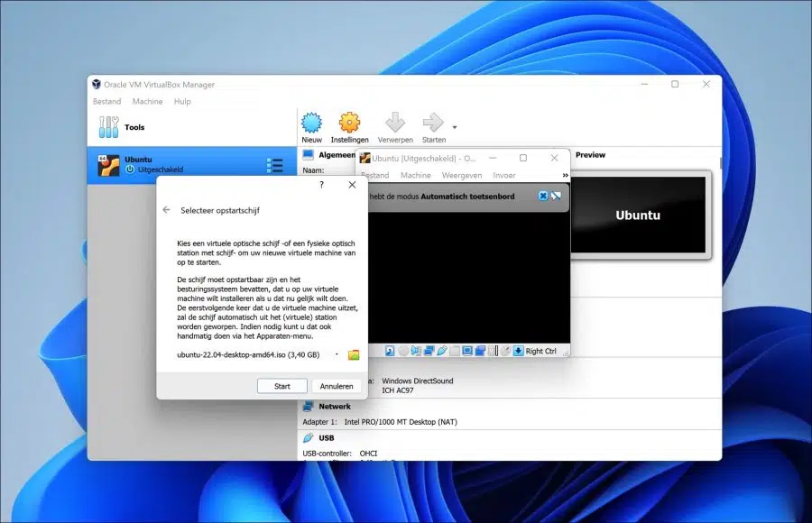This screenshot has height=523, width=812.
Task: Click the ICH AC97 controller value
Action: [398, 390]
